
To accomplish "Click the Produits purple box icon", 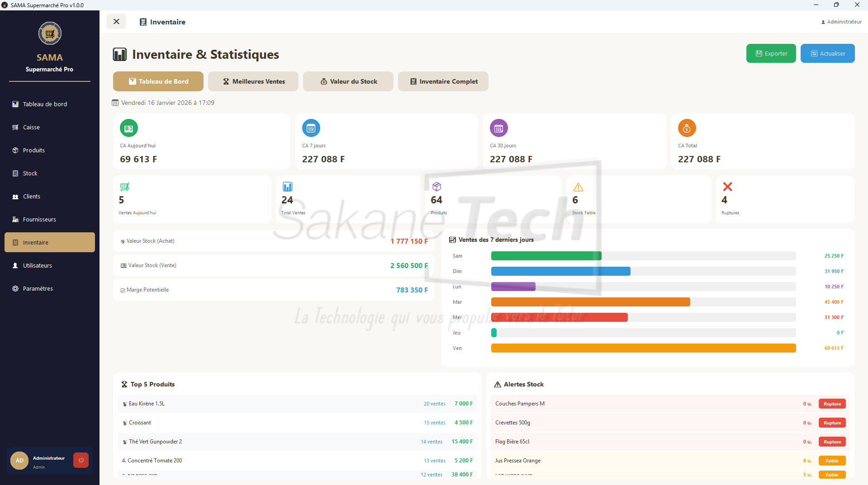I will point(436,187).
